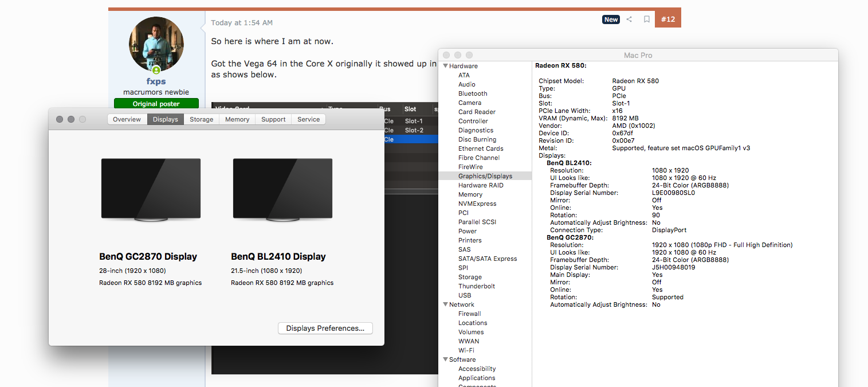Screen dimensions: 868x387
Task: Click the New badge on post #12
Action: (611, 19)
